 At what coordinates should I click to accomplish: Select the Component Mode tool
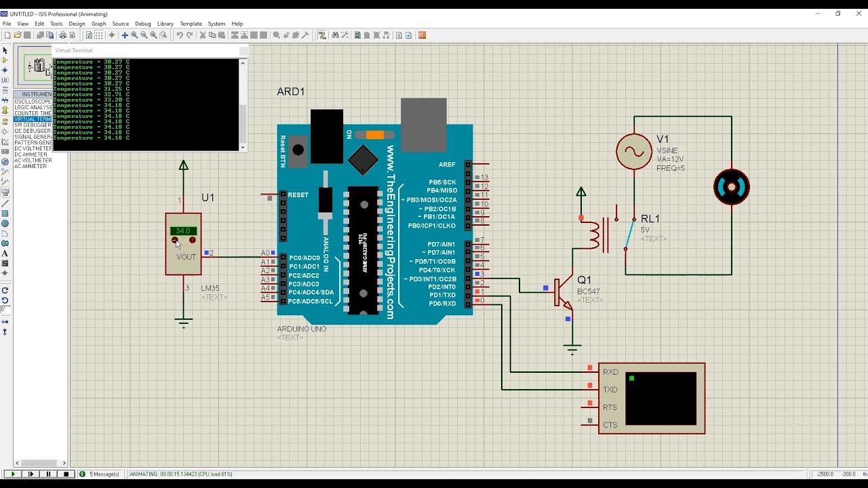[x=5, y=60]
